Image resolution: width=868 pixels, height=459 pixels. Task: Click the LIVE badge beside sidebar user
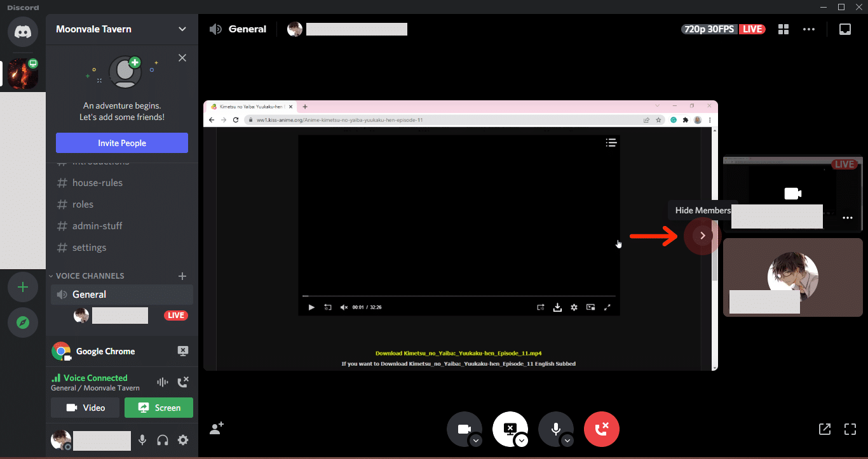pos(175,316)
